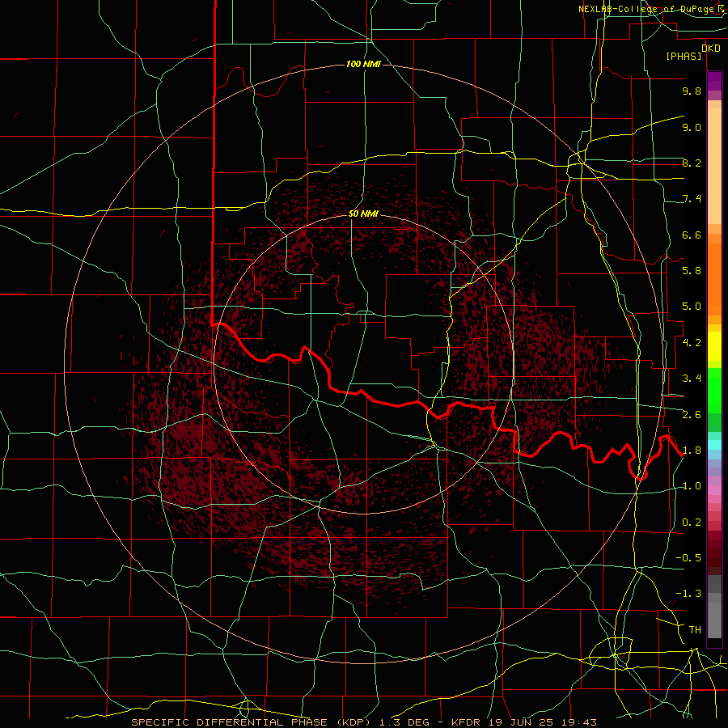Click the bottom caption starting with "SPECIFIC DIFFERENTIAL PHASE"

point(363,722)
